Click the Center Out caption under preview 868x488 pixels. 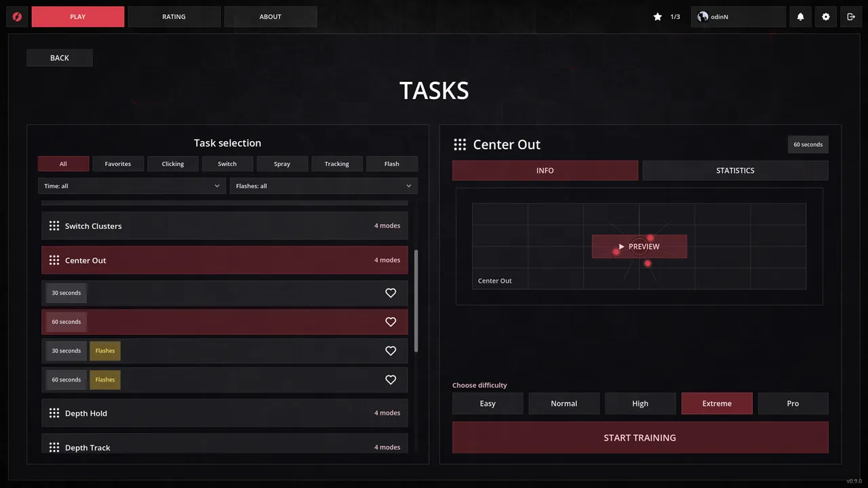495,281
